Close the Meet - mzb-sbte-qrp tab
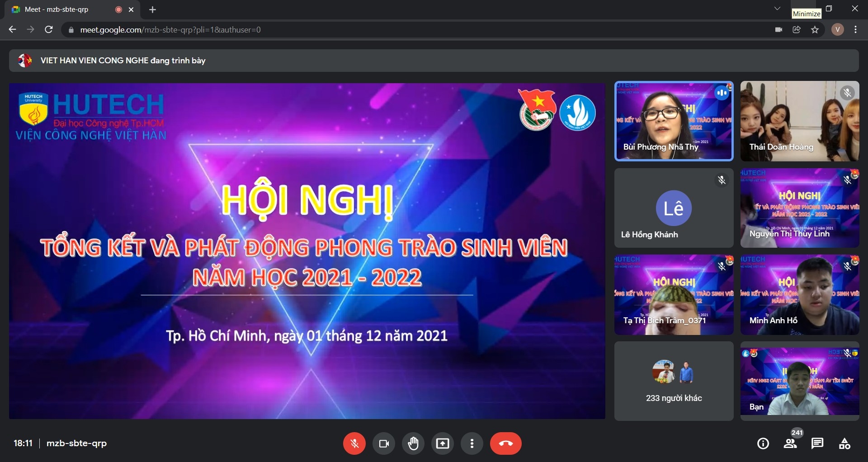The width and height of the screenshot is (868, 462). click(x=131, y=9)
